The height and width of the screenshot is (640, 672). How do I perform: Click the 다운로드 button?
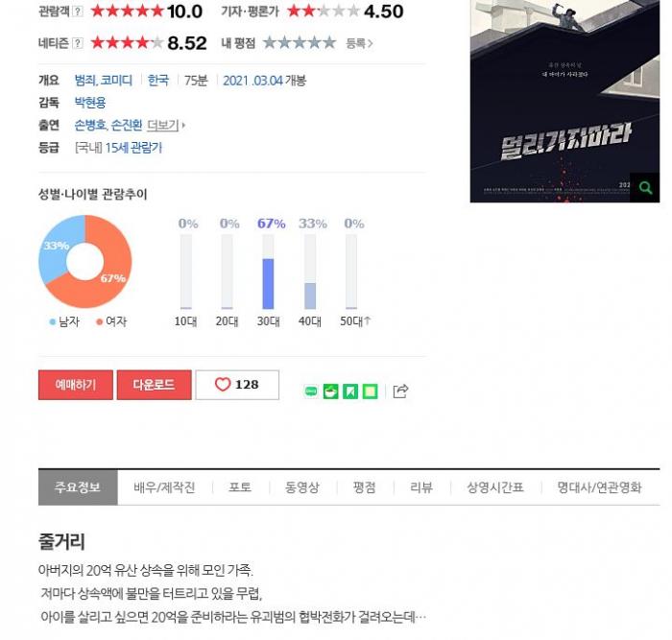(x=155, y=385)
